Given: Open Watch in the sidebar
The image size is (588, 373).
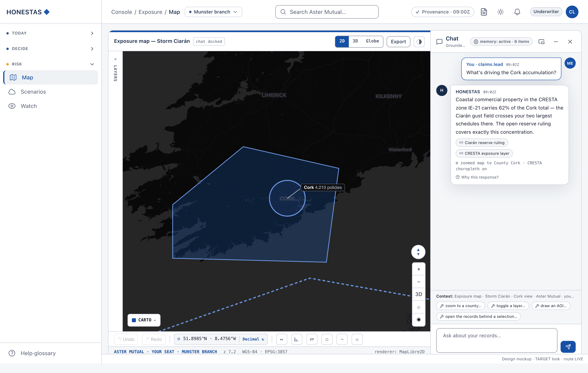Looking at the screenshot, I should point(51,106).
